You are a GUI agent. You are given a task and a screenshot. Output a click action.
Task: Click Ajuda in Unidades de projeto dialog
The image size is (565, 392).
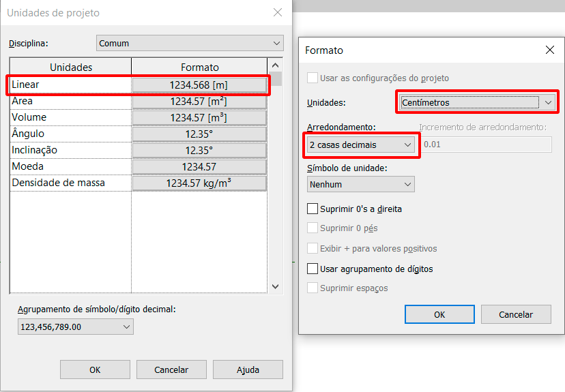point(248,370)
